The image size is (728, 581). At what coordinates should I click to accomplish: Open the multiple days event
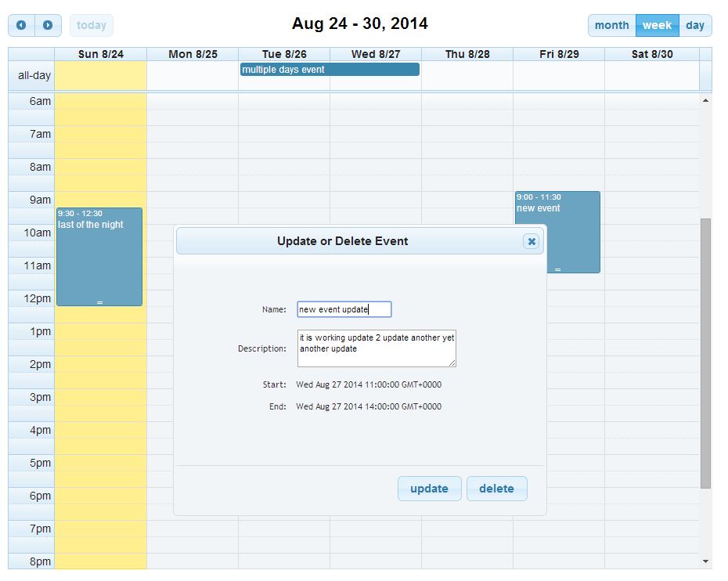click(330, 70)
